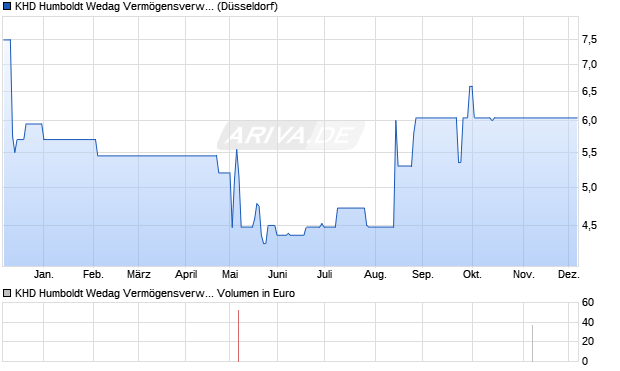Viewport: 620px width, 371px height.
Task: Click the 'Nov.' month label
Action: tap(524, 274)
